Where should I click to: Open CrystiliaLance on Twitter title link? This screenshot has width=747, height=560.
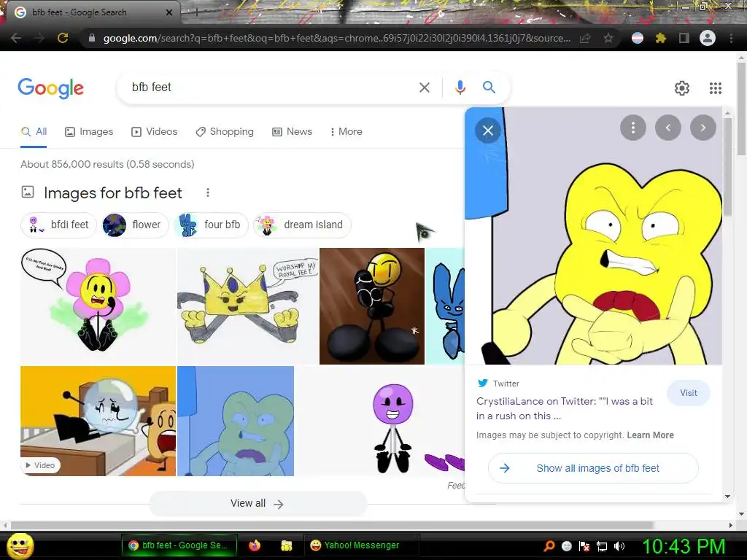(x=565, y=408)
